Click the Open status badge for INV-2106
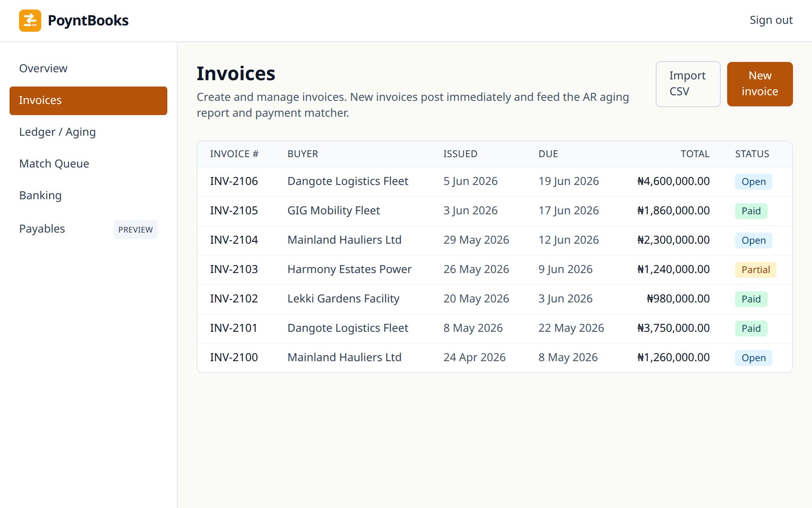 pos(753,182)
